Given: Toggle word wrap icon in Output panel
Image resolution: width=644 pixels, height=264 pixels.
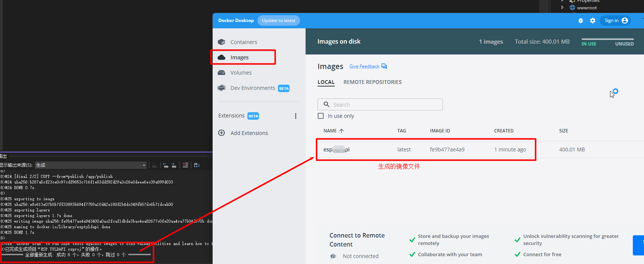Looking at the screenshot, I should point(197,165).
